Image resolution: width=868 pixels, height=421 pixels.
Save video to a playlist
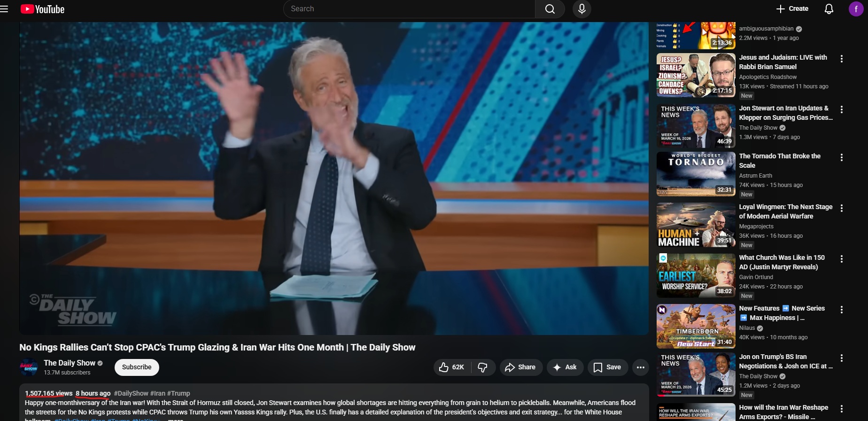607,367
